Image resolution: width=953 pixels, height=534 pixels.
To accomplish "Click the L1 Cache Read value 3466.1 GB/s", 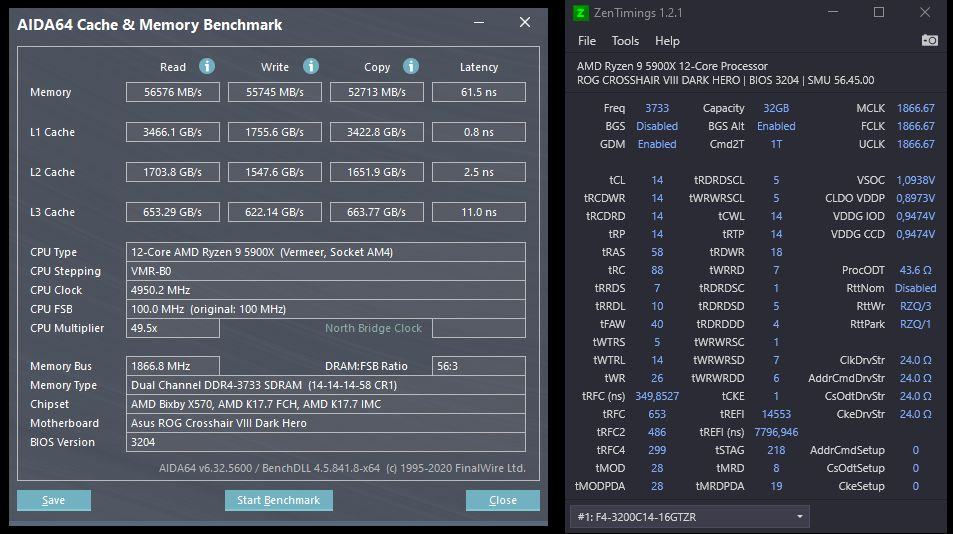I will (x=173, y=132).
